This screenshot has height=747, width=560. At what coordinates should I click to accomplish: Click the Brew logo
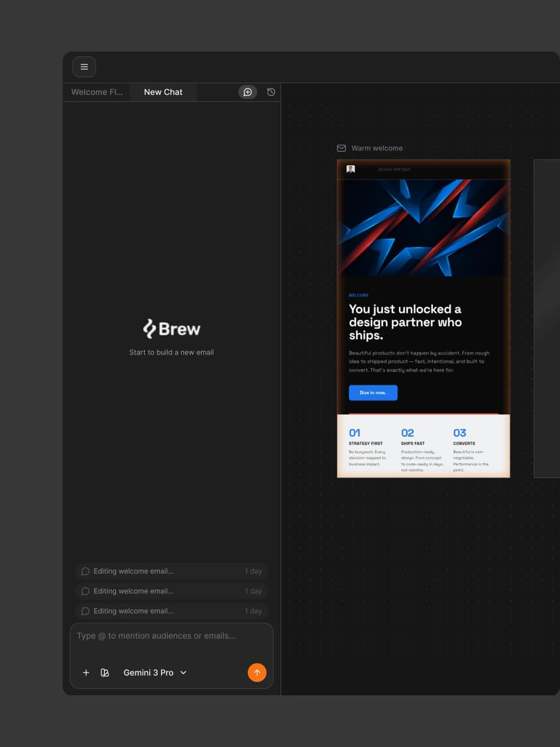click(x=172, y=329)
